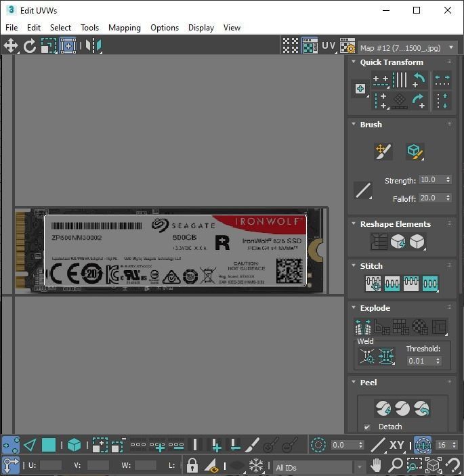Collapse the Quick Transform rollout
The height and width of the screenshot is (476, 464).
coord(354,62)
